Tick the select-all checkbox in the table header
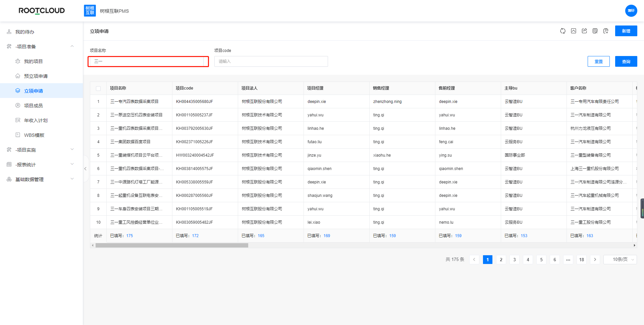Screen dimensions: 644x325 (98, 89)
